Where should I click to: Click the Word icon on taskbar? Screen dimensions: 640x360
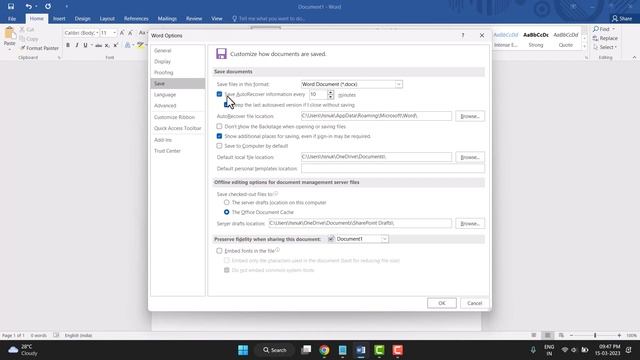click(361, 350)
